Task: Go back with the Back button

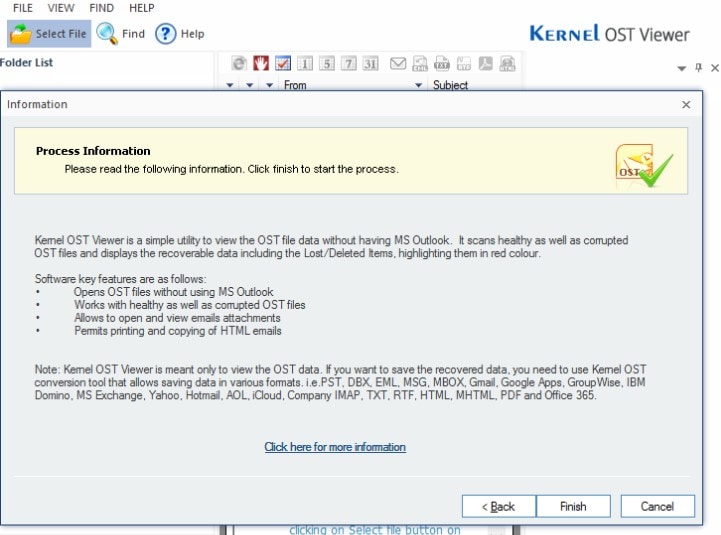Action: [x=499, y=506]
